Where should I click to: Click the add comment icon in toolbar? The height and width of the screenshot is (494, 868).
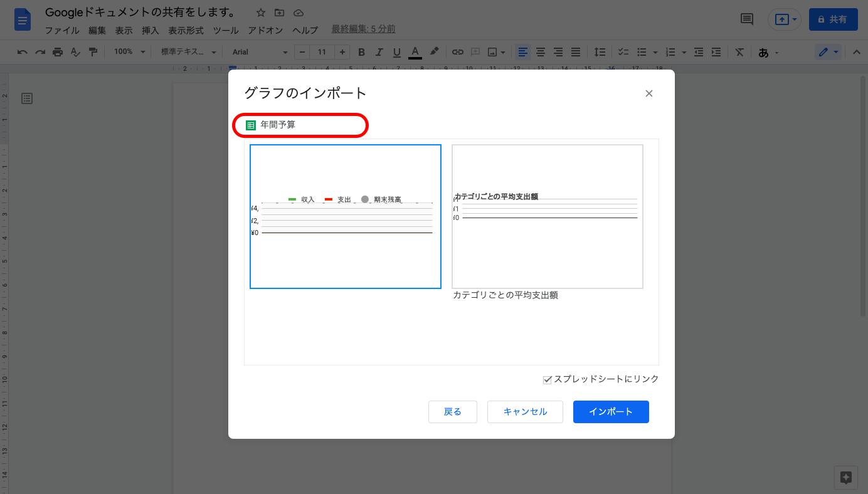475,52
